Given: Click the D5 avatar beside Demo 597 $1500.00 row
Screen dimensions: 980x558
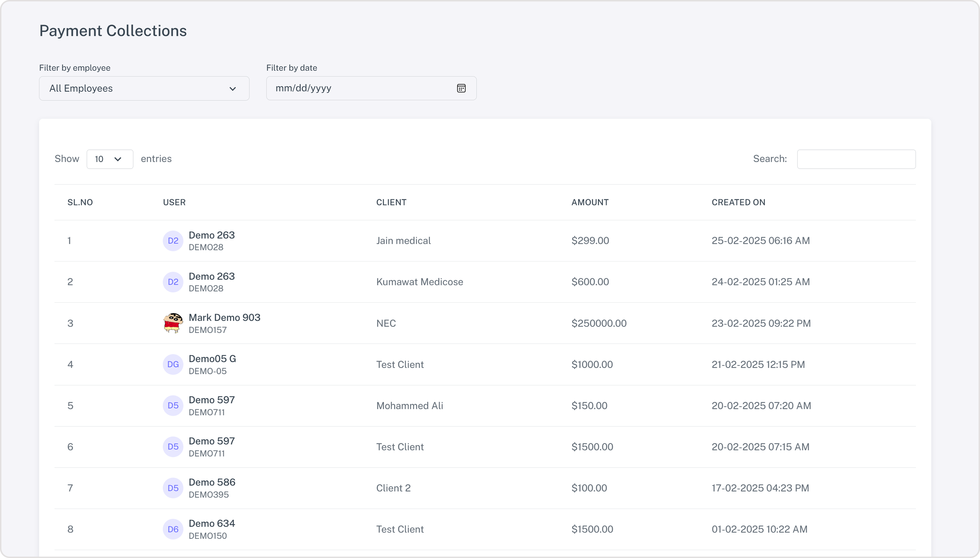Looking at the screenshot, I should point(173,447).
